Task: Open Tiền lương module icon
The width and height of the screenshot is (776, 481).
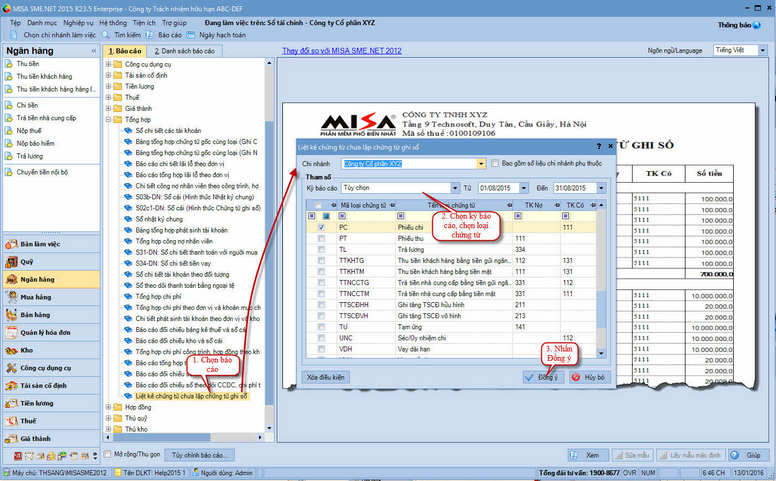Action: point(11,403)
